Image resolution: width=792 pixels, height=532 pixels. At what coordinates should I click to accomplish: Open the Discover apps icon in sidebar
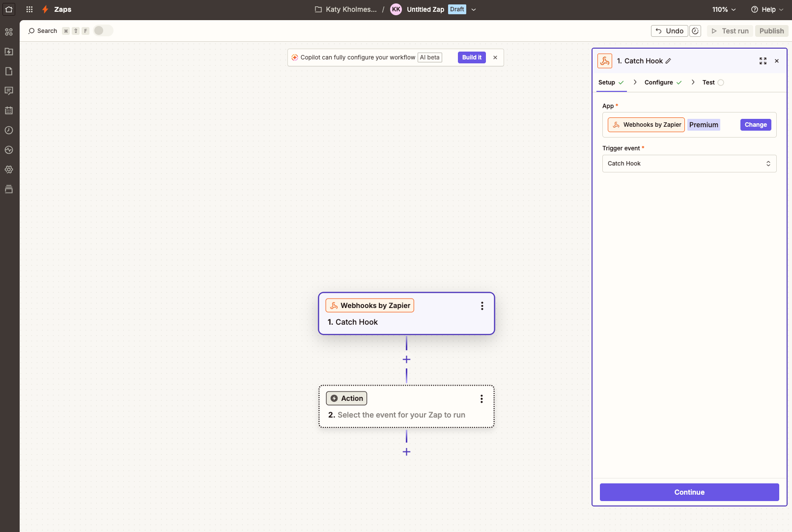9,32
